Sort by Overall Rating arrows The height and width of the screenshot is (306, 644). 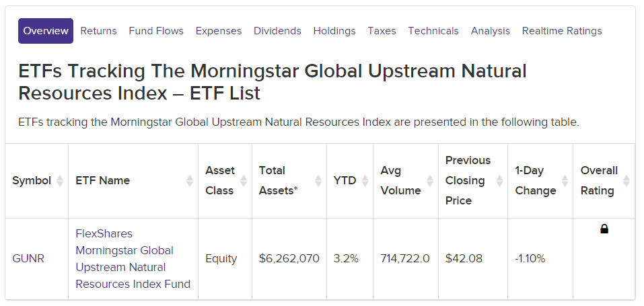(x=627, y=181)
